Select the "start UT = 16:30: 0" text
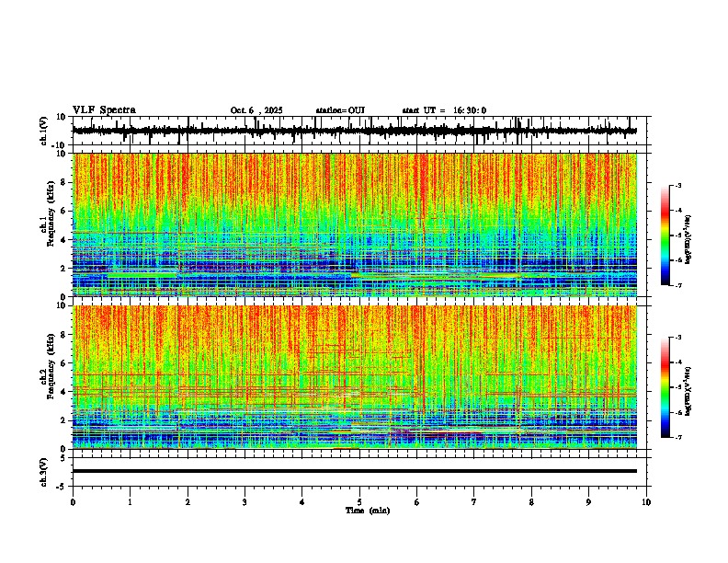Screen dimensions: 728x563 (x=444, y=110)
